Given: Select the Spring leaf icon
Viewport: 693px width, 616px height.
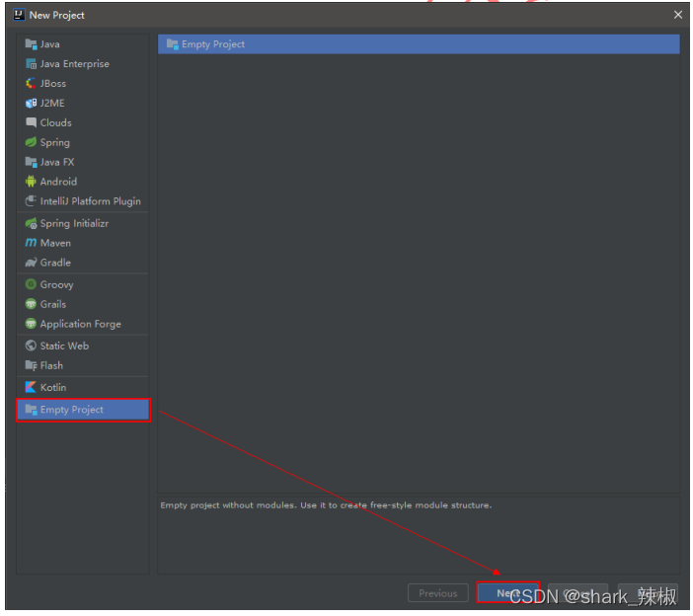Looking at the screenshot, I should (31, 142).
